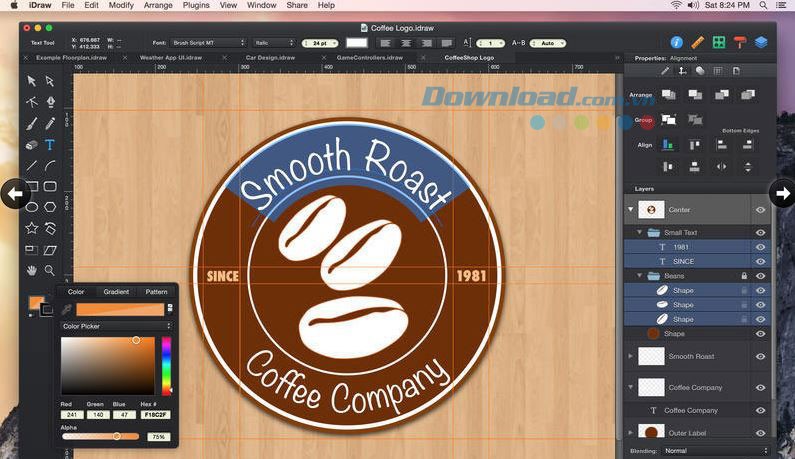Toggle the blue Layers stack icon
Image resolution: width=795 pixels, height=459 pixels.
point(761,43)
